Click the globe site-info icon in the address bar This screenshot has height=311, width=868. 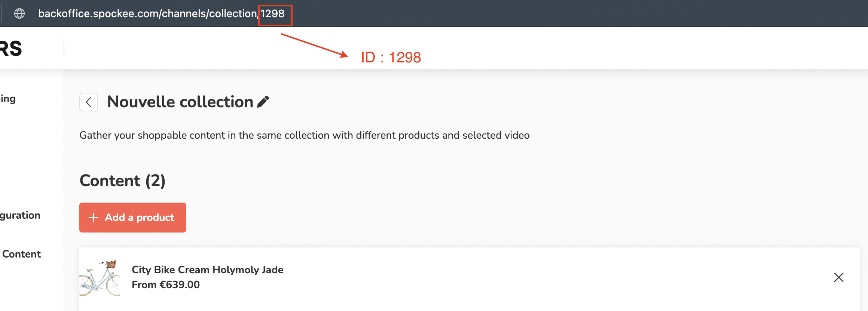[x=19, y=14]
